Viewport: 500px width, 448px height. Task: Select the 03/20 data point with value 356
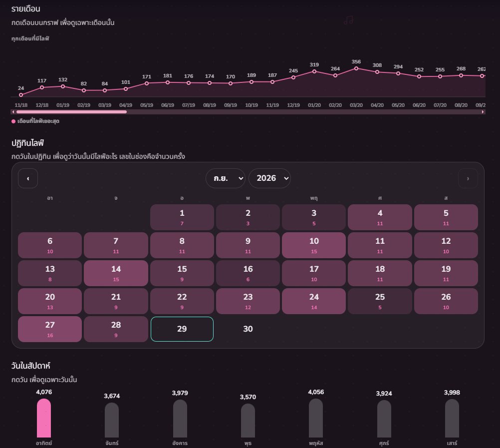356,68
